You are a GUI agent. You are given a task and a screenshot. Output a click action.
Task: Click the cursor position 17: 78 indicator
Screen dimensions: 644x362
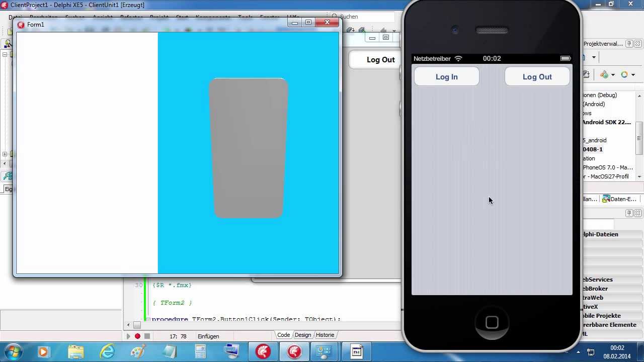click(178, 336)
